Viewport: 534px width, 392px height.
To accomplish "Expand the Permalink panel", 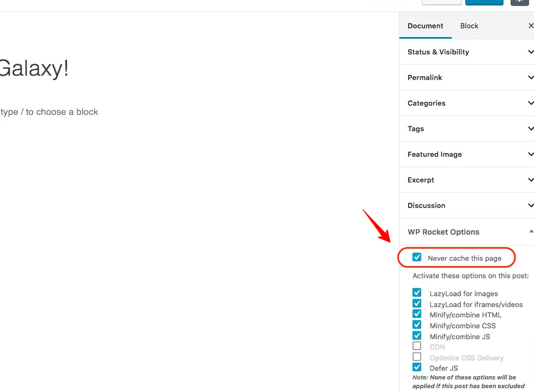I will [466, 77].
